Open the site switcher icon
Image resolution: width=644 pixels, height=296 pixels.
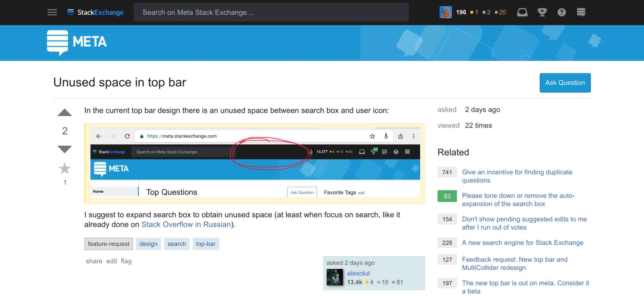[581, 12]
